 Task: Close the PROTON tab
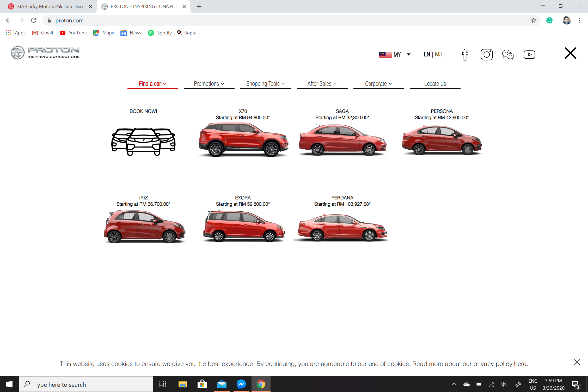184,7
